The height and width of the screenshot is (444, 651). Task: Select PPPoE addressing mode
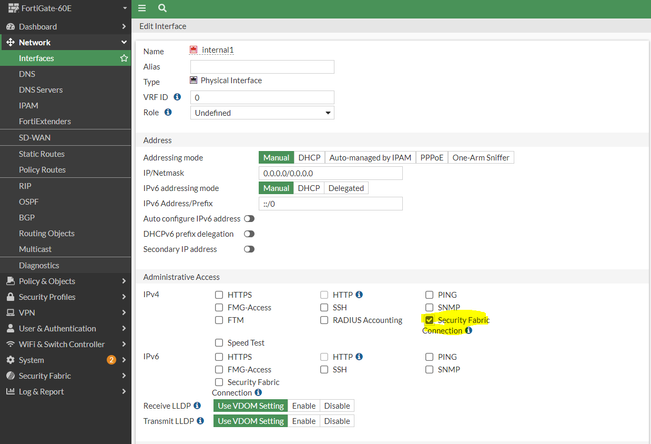(x=432, y=157)
